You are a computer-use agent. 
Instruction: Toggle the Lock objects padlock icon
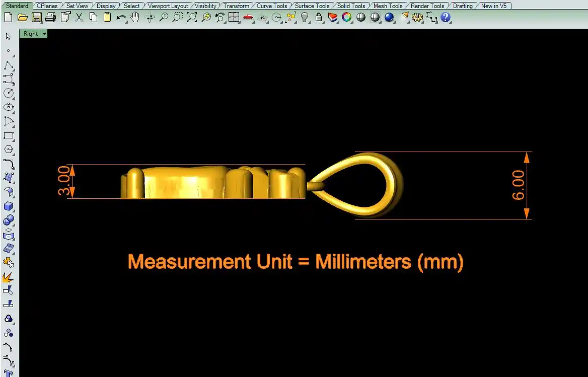319,18
